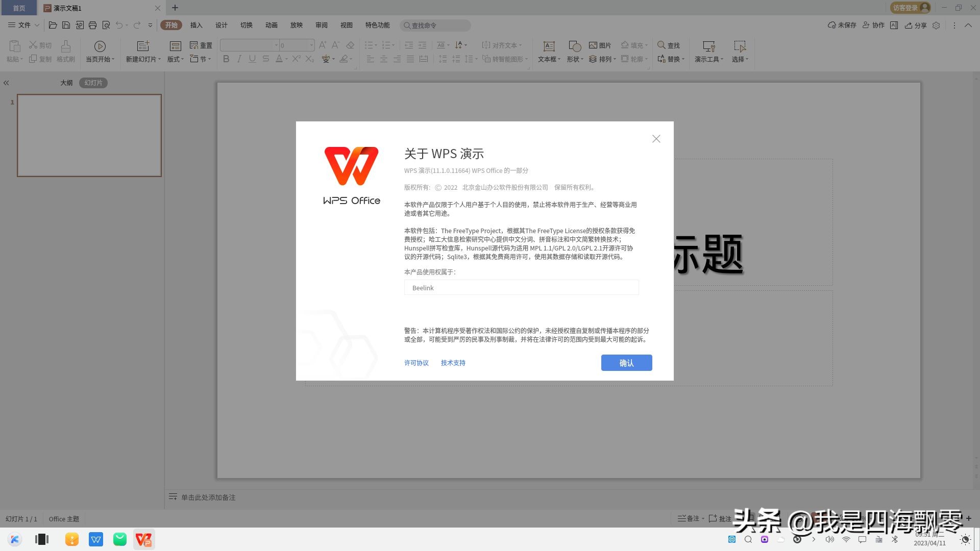Start presentation with 当页开始

click(x=99, y=51)
